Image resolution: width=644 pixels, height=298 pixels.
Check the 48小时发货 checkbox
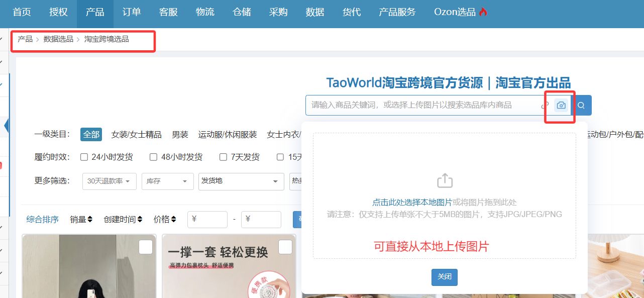[x=154, y=157]
